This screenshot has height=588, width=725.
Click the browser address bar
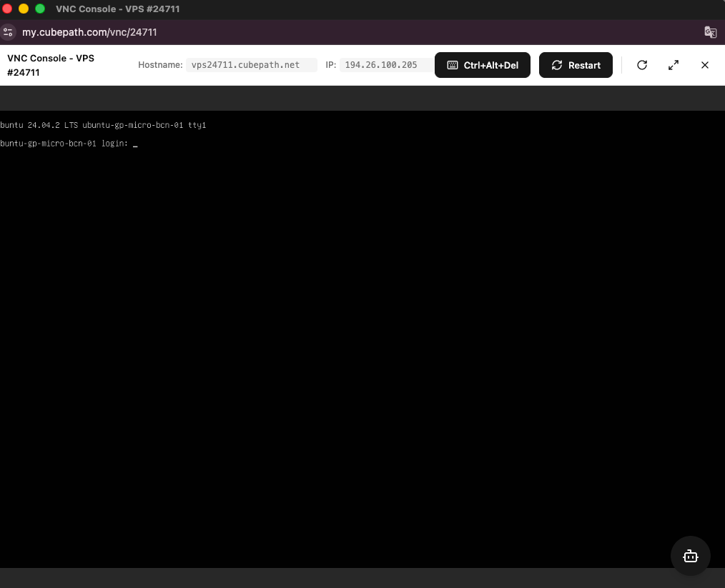[286, 32]
